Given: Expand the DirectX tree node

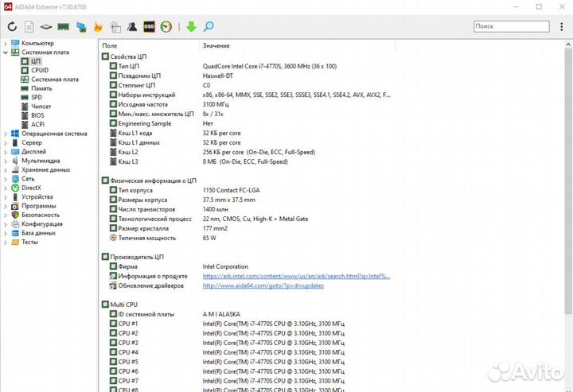Looking at the screenshot, I should click(5, 188).
